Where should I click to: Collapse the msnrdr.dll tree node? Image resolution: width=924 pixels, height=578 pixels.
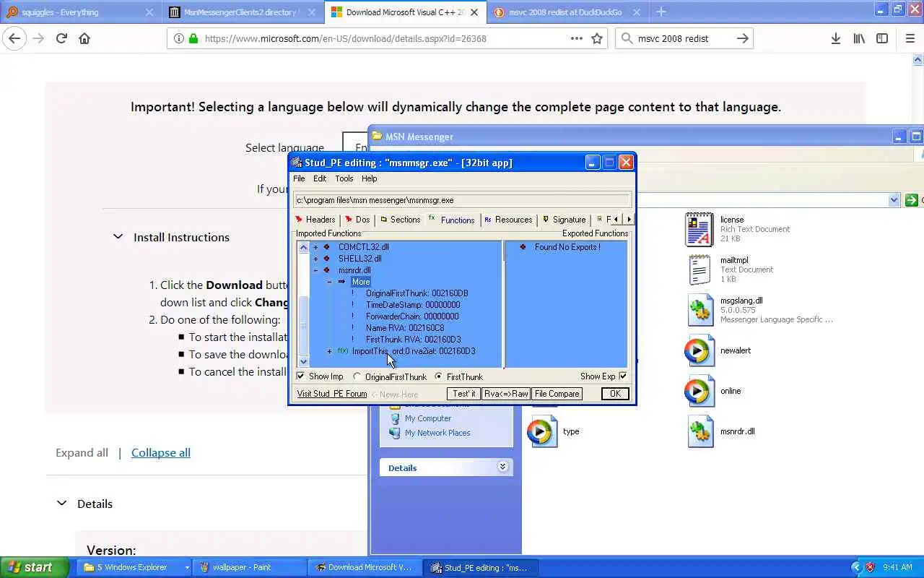click(315, 270)
